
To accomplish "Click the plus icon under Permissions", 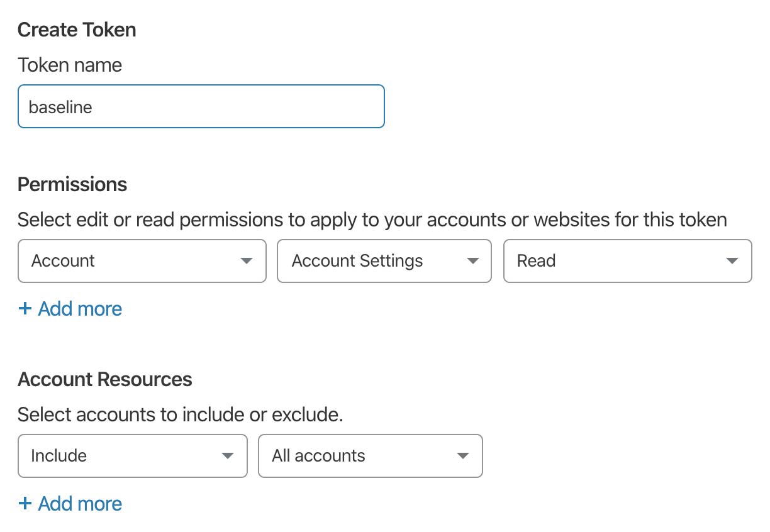I will 25,309.
